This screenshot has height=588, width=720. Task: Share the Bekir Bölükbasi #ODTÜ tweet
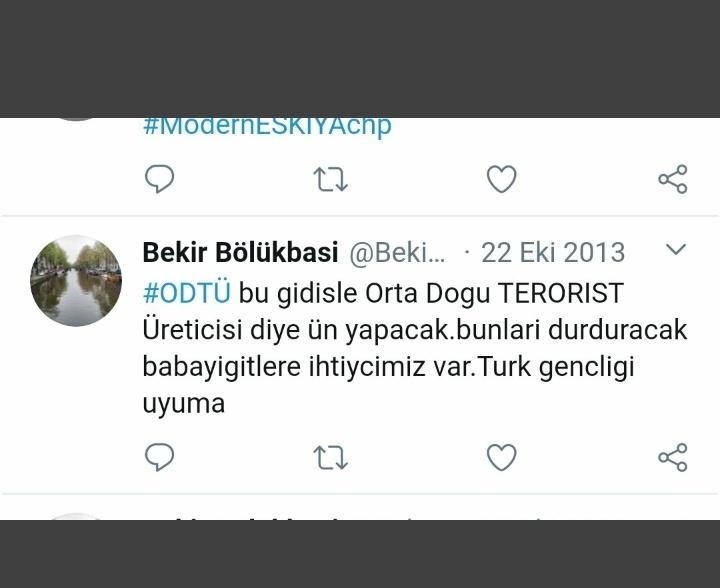(673, 457)
